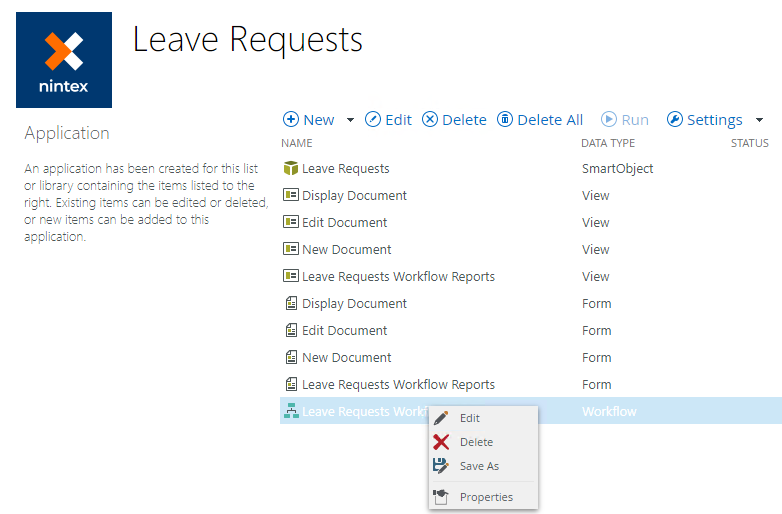Click the context menu Properties icon
The height and width of the screenshot is (514, 782).
[441, 497]
